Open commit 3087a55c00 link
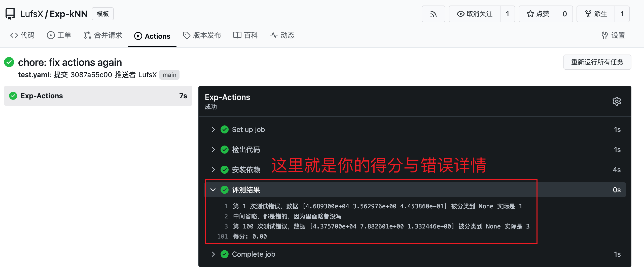Screen dimensions: 644x279 (x=91, y=75)
